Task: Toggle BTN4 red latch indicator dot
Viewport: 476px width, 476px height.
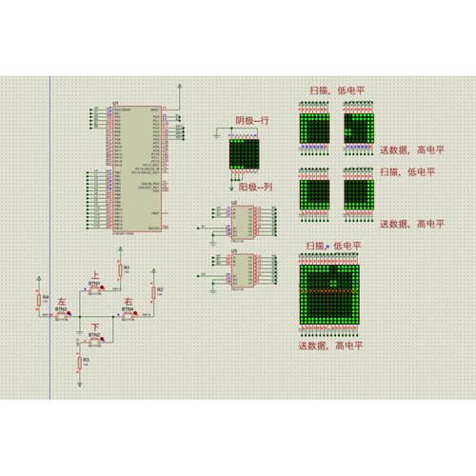Action: point(135,313)
